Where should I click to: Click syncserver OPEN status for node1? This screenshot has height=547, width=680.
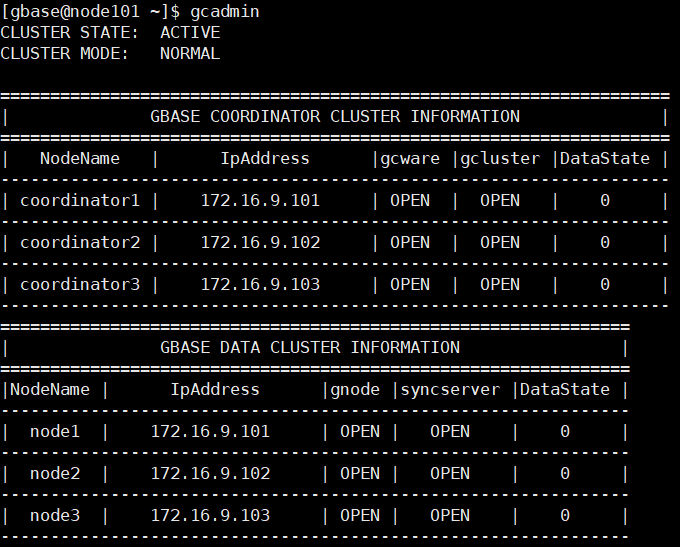coord(450,432)
